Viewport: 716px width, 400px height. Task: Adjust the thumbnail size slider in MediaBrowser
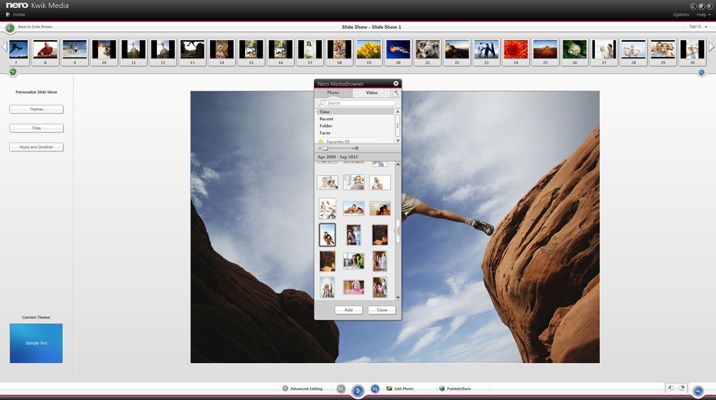point(327,148)
